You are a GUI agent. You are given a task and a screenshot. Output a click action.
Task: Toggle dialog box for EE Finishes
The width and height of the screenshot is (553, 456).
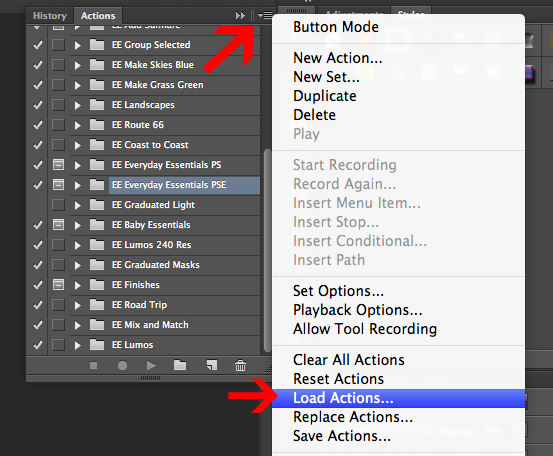coord(58,285)
